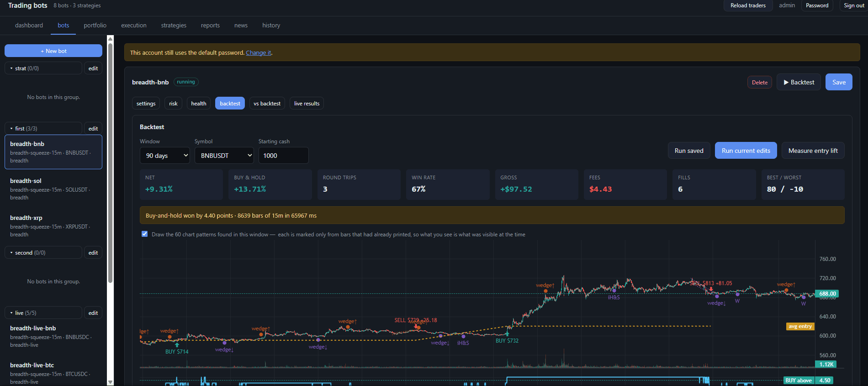Viewport: 868px width, 386px height.
Task: Click the BUY $714 chart marker
Action: (x=177, y=351)
